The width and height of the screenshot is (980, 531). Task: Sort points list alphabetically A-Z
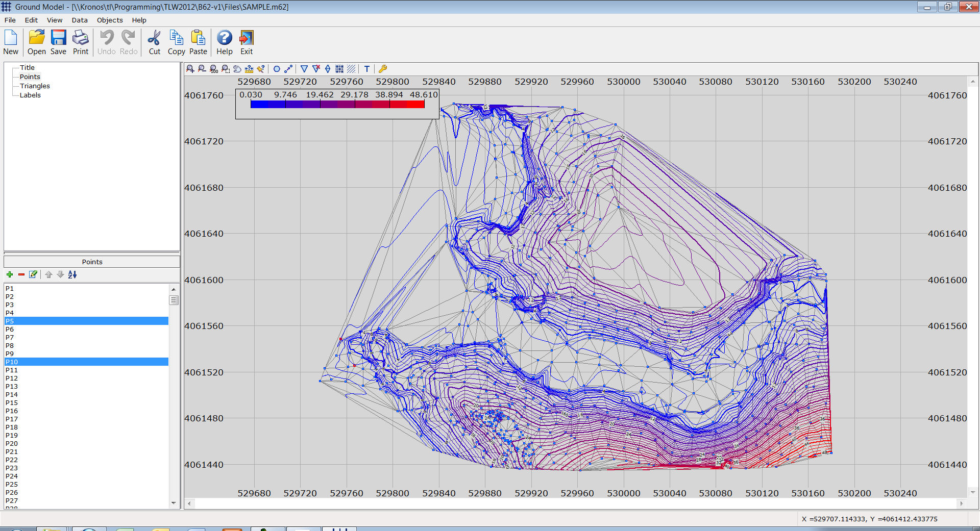pyautogui.click(x=72, y=274)
